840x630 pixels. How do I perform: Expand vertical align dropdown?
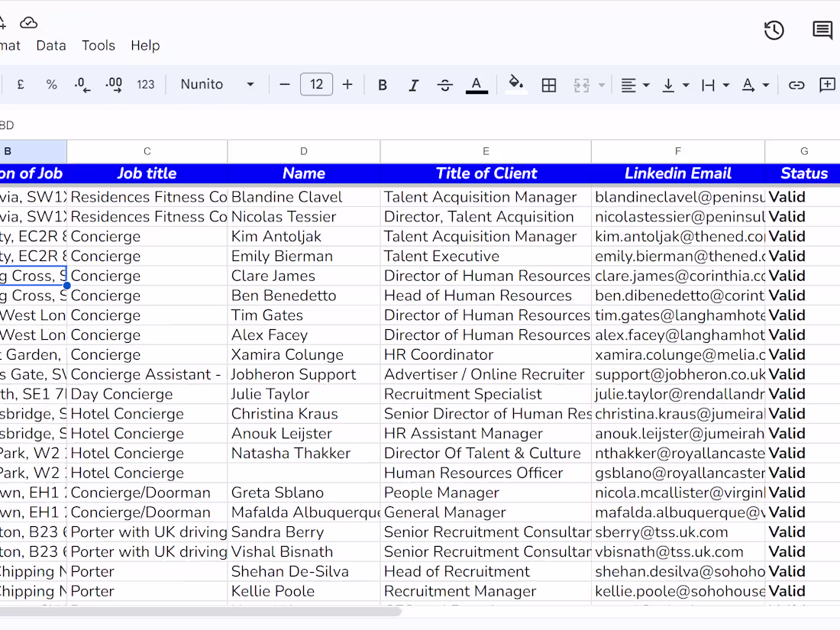675,85
